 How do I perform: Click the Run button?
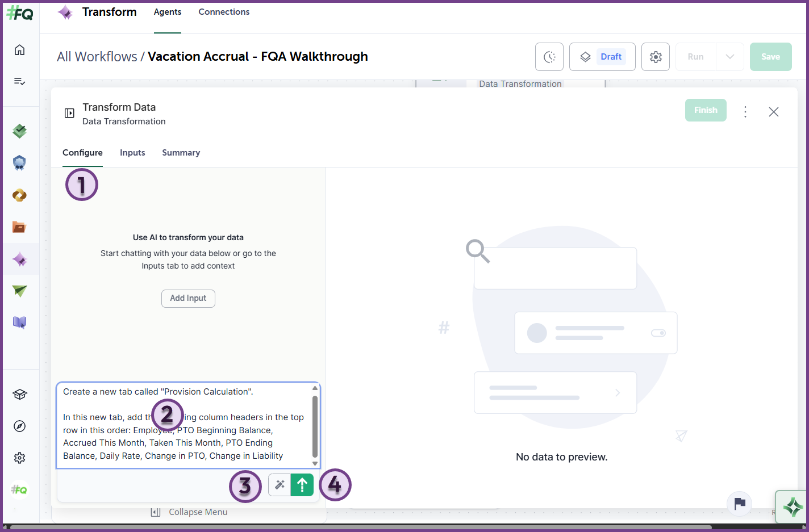(x=695, y=57)
